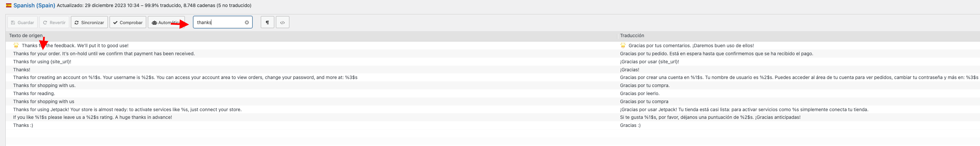Sort by Texto de origen column header
980x146 pixels.
26,35
